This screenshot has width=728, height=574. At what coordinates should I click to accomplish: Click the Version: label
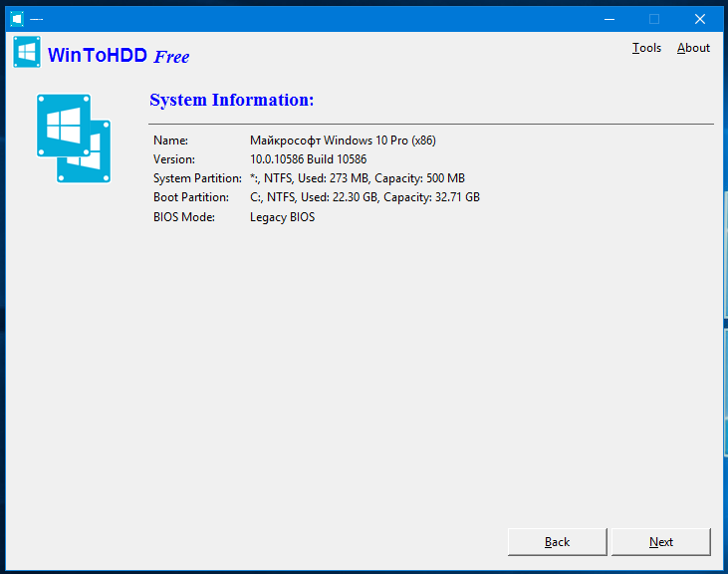[174, 159]
